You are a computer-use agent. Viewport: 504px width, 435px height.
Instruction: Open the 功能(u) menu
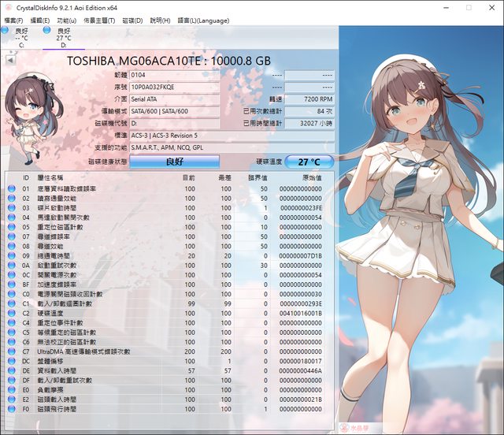[x=67, y=20]
